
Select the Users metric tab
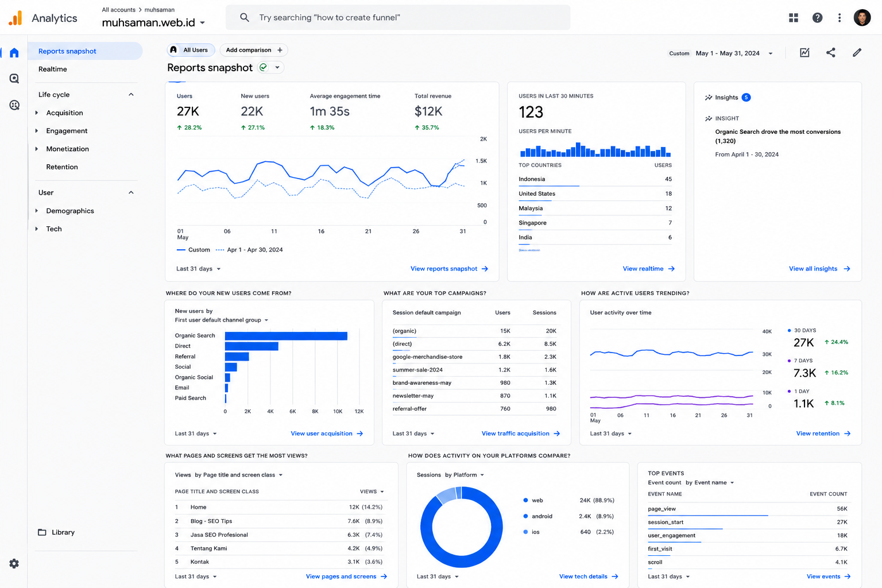pos(190,111)
